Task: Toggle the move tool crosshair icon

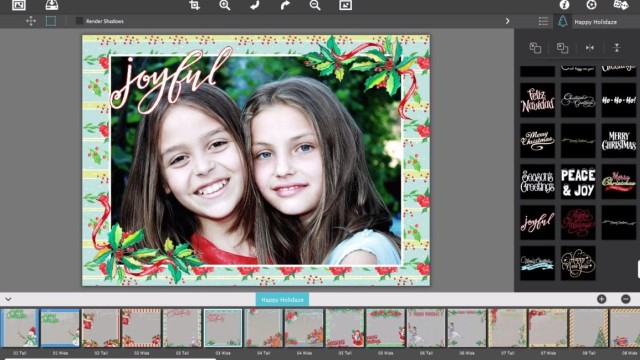Action: point(31,21)
